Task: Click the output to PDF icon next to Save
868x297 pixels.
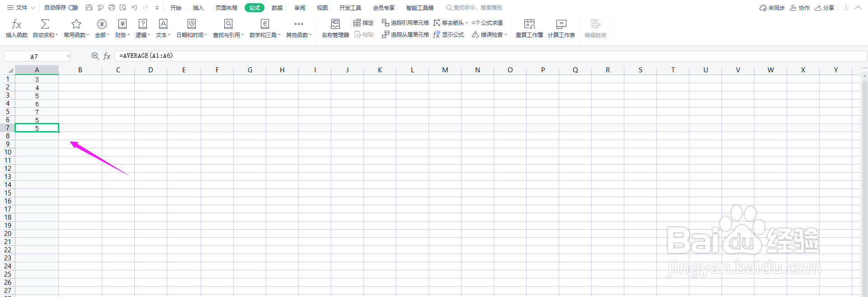Action: pos(100,8)
